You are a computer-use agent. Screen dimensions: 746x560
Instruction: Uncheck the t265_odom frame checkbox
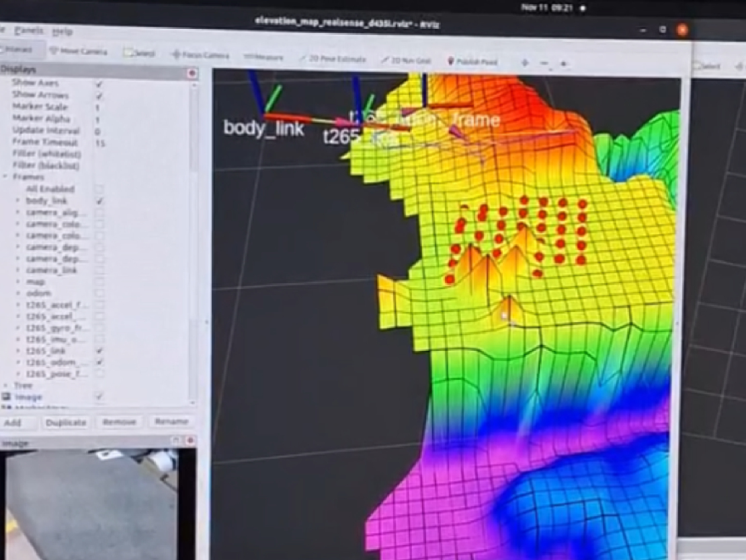99,362
